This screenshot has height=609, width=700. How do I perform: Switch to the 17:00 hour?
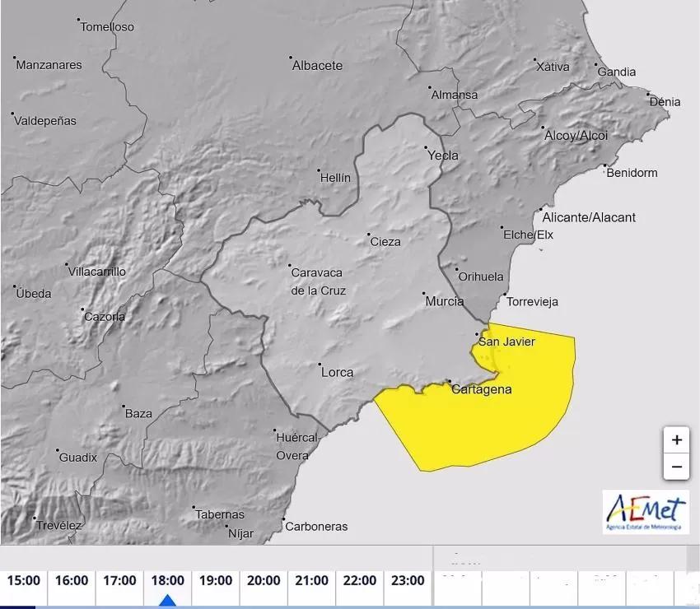pos(119,581)
